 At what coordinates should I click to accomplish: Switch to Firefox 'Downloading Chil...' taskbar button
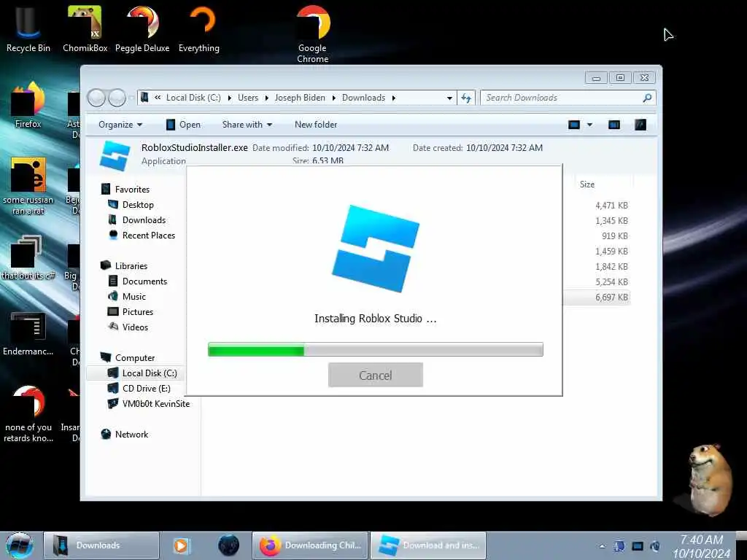click(310, 545)
